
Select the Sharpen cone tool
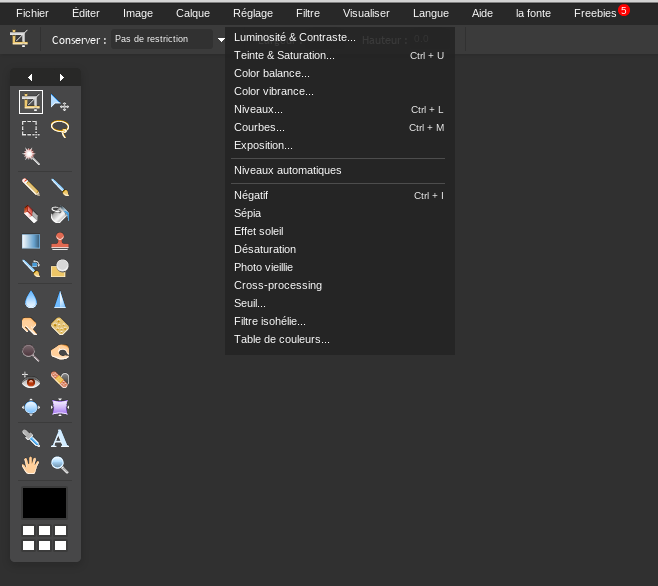60,300
